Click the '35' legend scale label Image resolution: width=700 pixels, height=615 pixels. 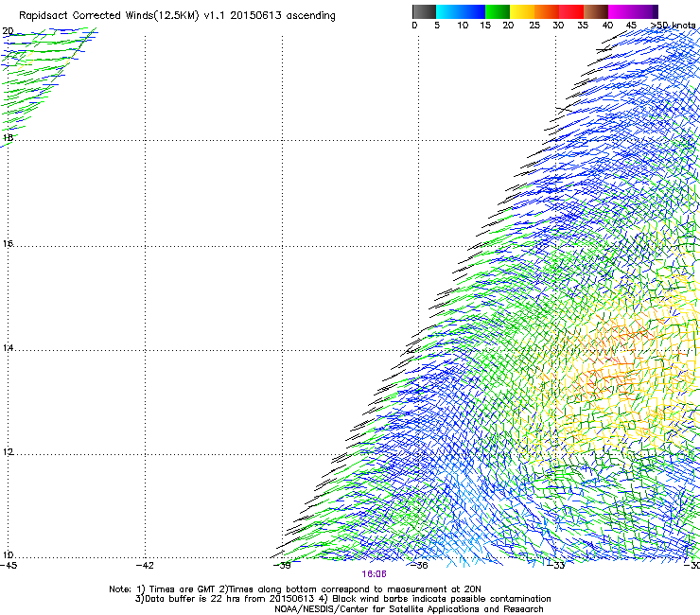583,26
